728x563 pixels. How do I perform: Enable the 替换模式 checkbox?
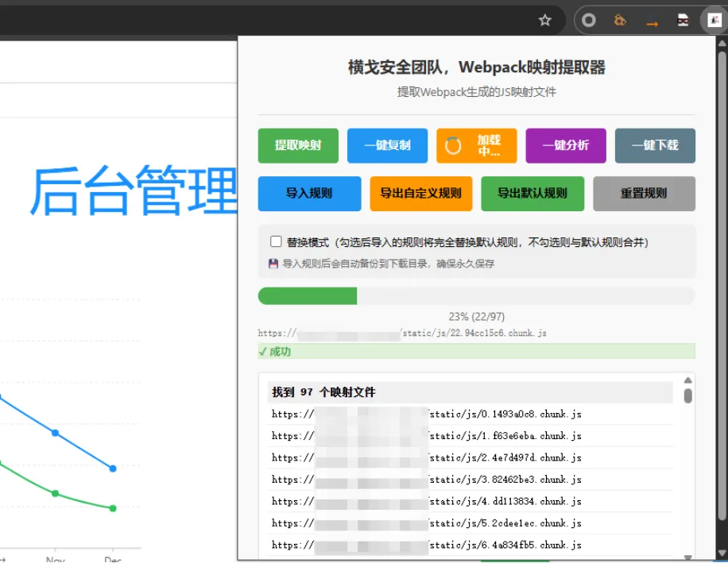(x=276, y=241)
